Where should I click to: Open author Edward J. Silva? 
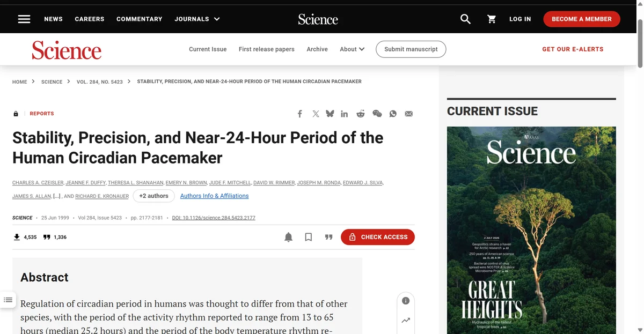(x=363, y=183)
